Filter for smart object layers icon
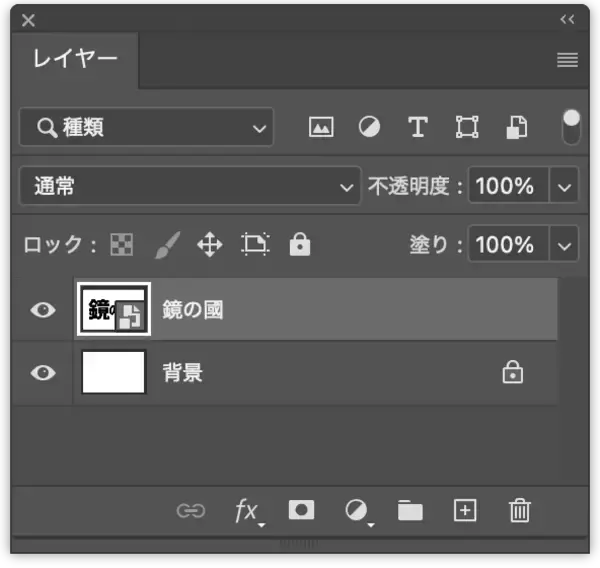The image size is (600, 568). [517, 127]
